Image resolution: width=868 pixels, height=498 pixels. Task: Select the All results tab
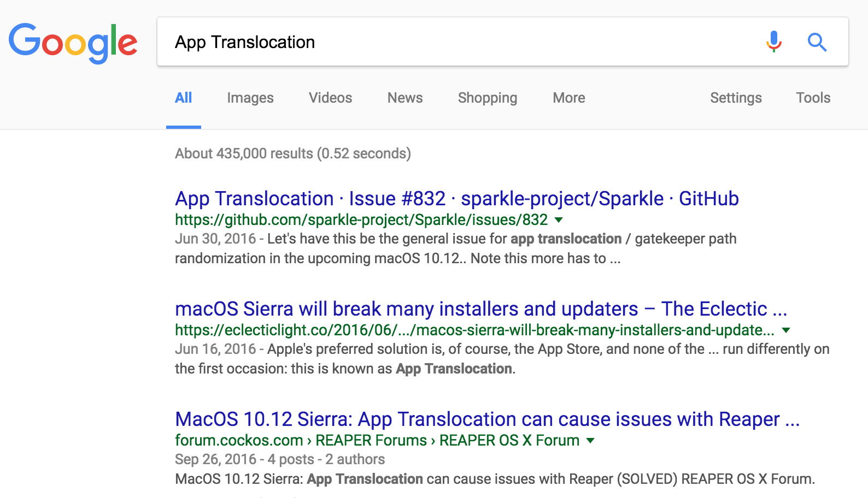pyautogui.click(x=183, y=98)
